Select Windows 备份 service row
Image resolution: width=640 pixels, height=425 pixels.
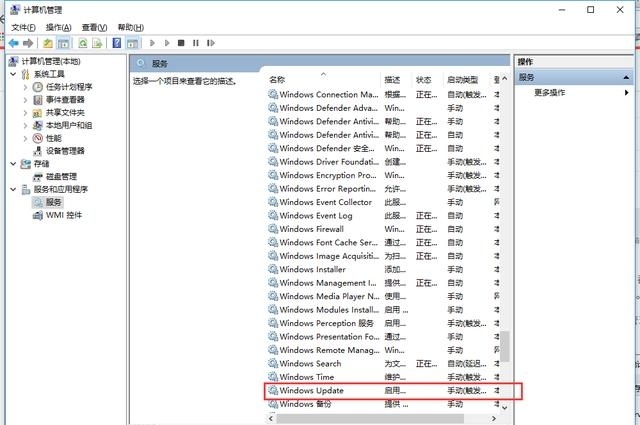(x=383, y=404)
